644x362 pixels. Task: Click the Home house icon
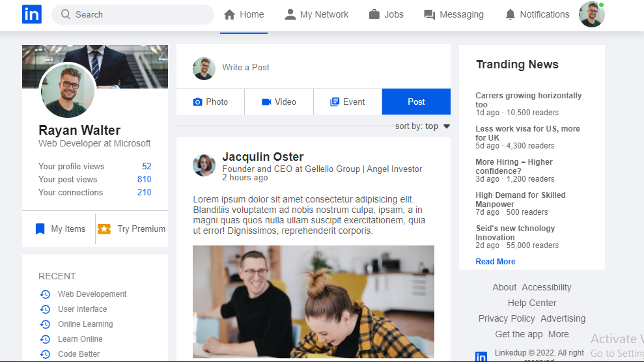(x=229, y=15)
